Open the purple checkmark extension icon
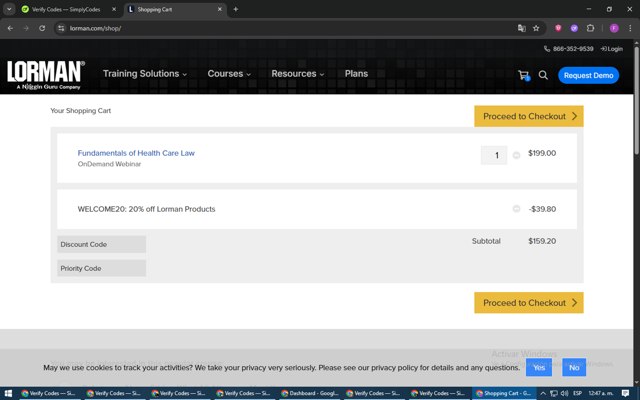The width and height of the screenshot is (640, 400). pos(574,28)
